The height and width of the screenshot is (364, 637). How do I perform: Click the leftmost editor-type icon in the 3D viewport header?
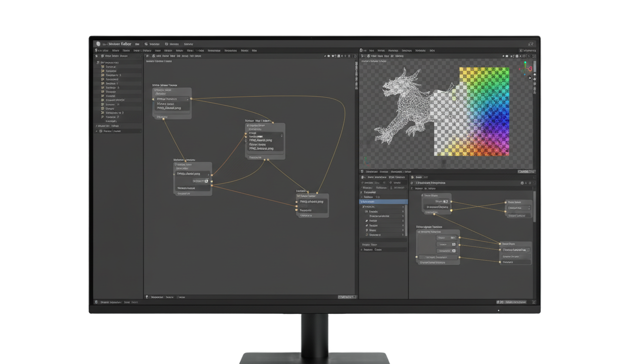[363, 56]
